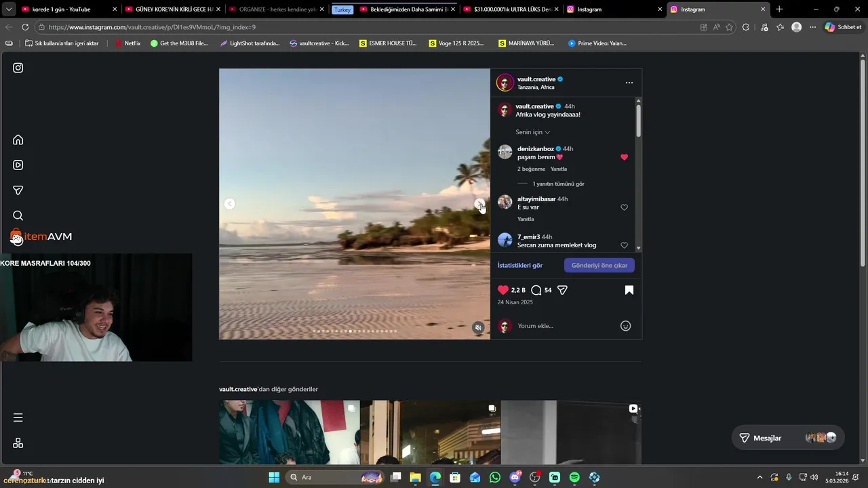Click the address bar URL
The image size is (868, 488).
152,27
